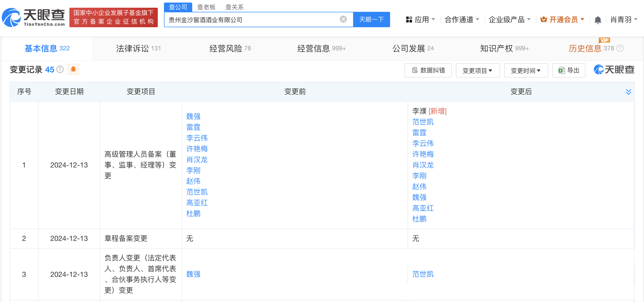Open 范世凯 link in row 3 变更后
Screen dimensions: 644x302
pos(423,274)
